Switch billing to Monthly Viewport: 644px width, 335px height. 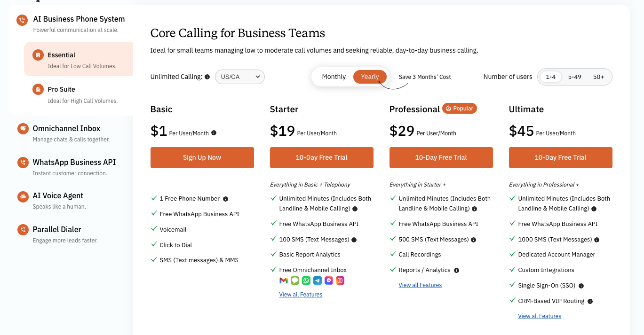coord(334,77)
